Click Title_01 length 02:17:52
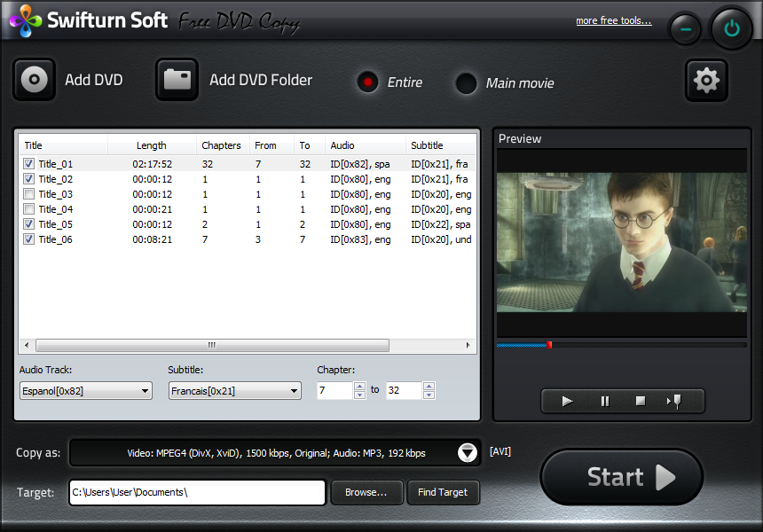Viewport: 763px width, 532px height. (x=152, y=164)
